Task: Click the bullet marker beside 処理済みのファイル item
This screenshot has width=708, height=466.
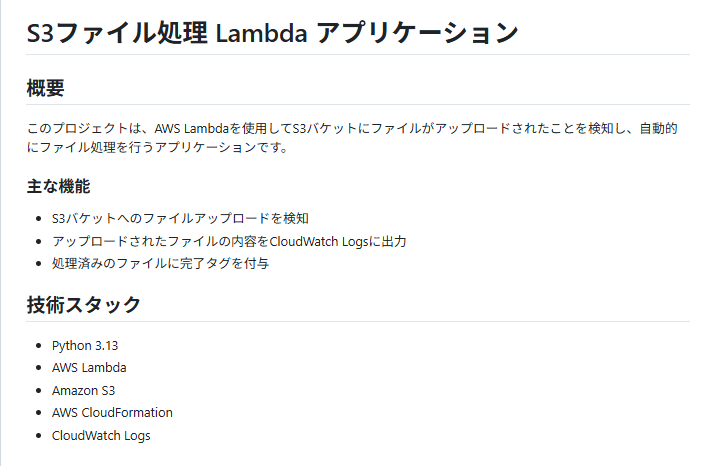Action: (x=38, y=263)
